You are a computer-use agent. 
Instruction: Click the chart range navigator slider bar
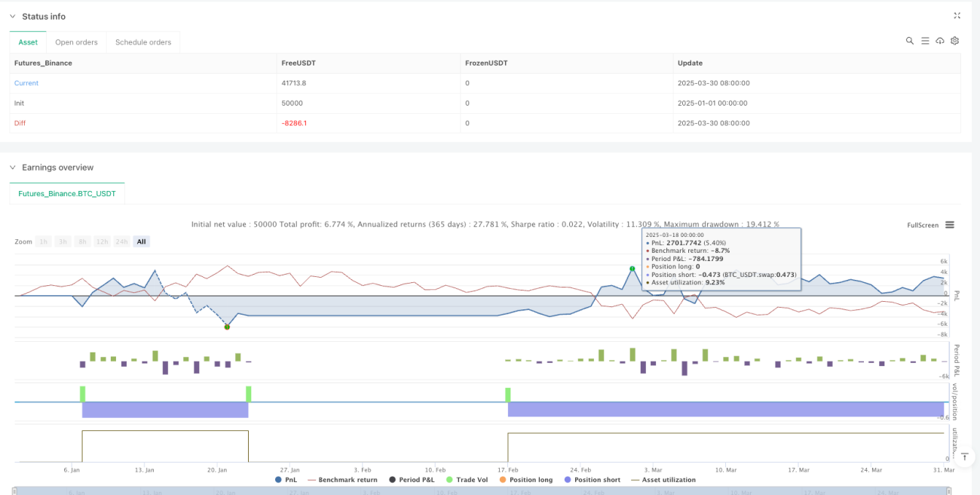(482, 490)
